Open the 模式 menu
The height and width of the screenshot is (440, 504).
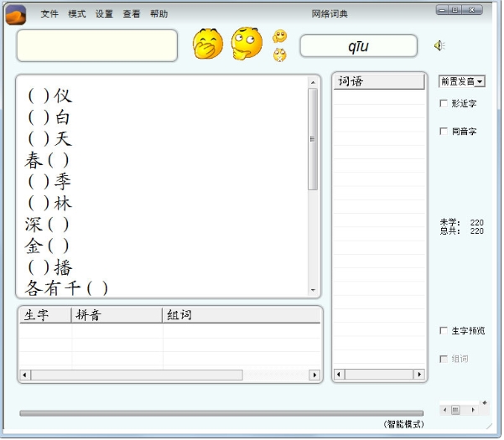[77, 13]
